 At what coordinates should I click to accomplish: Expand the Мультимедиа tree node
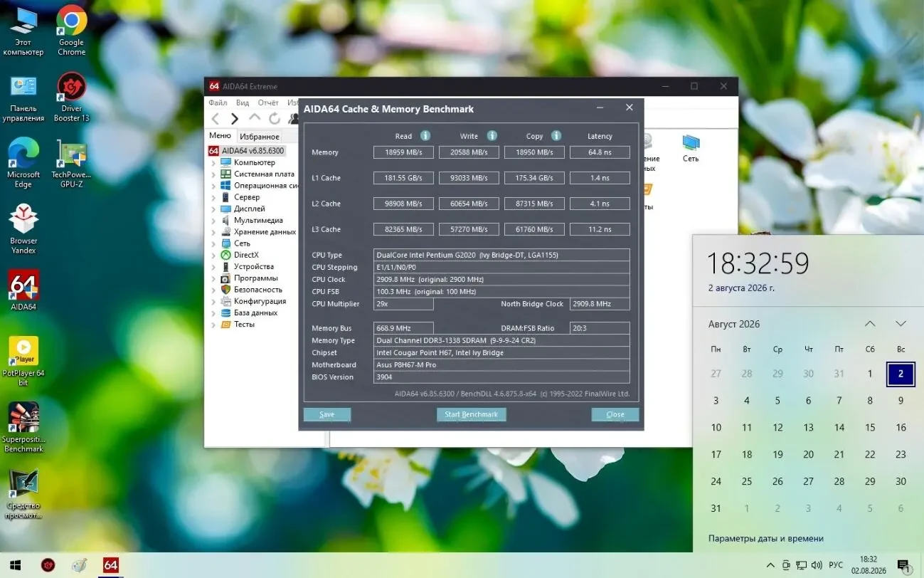coord(213,221)
